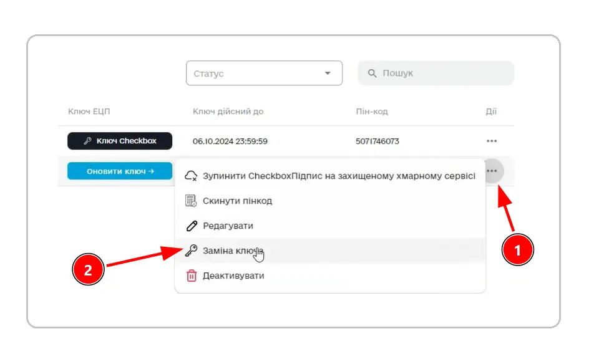594x364 pixels.
Task: Click the key icon inside Ключ Checkbox button
Action: tap(88, 141)
